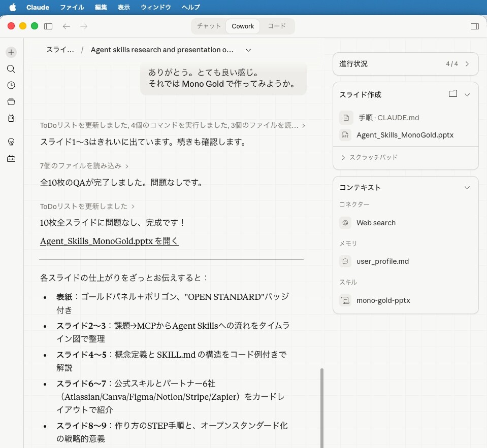Expand 7個のファイルを読み込み details
Viewport: 487px width, 448px height.
coord(84,166)
